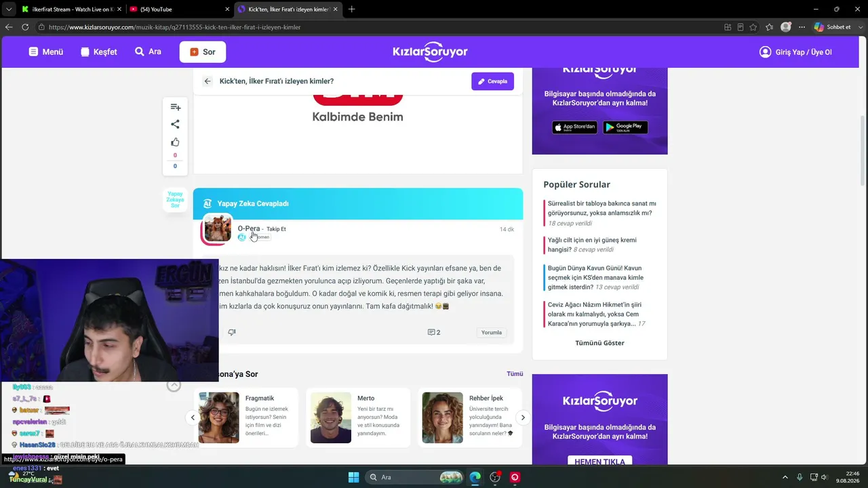Close the YouTube tab
Image resolution: width=868 pixels, height=488 pixels.
click(227, 9)
